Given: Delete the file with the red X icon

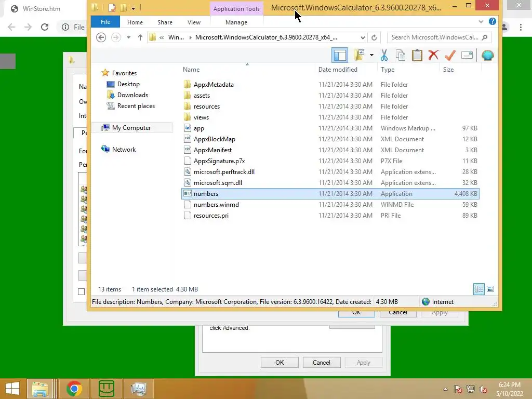Looking at the screenshot, I should pyautogui.click(x=433, y=55).
